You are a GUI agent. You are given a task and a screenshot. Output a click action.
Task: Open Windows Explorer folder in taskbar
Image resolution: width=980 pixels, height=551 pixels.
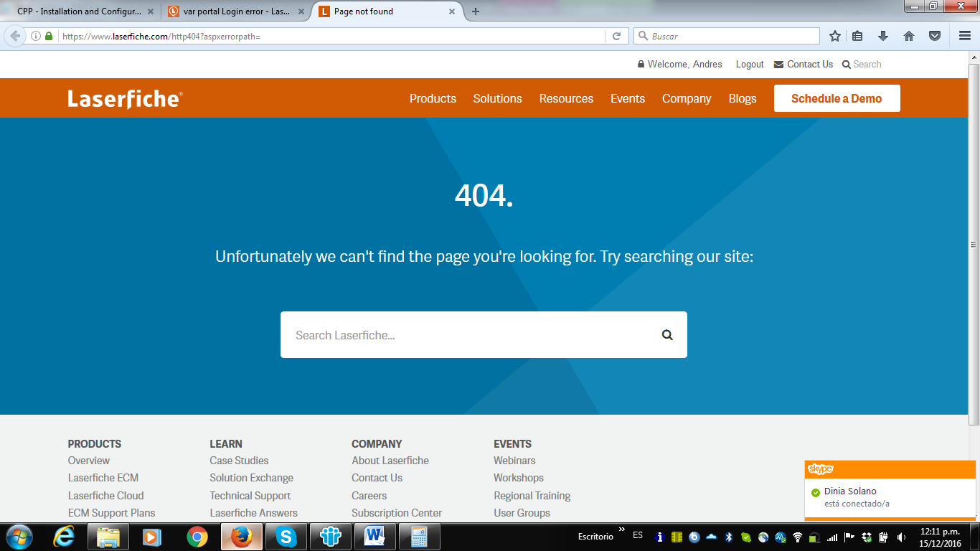[108, 536]
